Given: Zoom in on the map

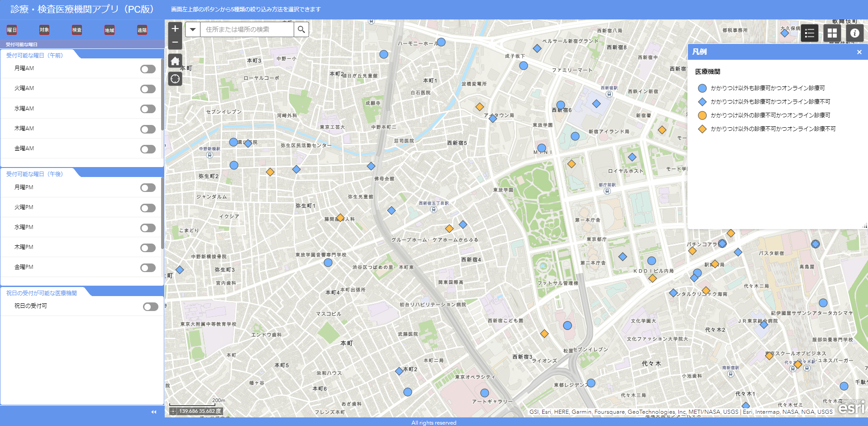Looking at the screenshot, I should click(x=175, y=29).
